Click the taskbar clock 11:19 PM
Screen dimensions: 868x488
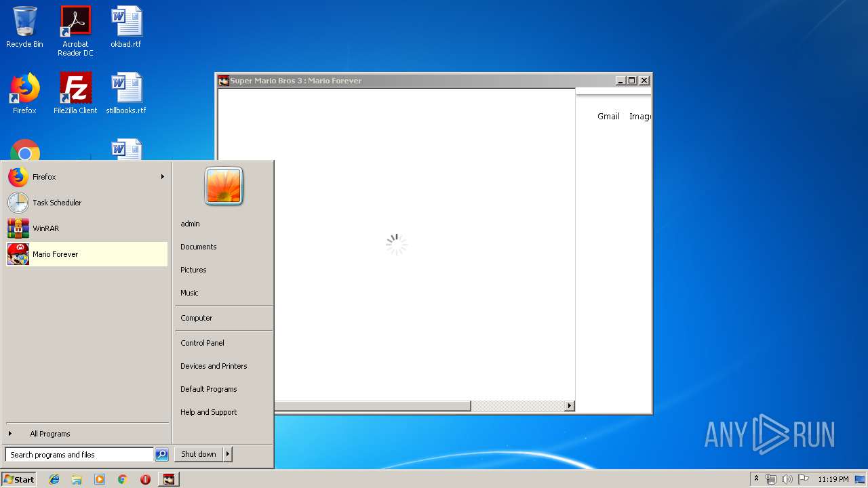coord(833,479)
